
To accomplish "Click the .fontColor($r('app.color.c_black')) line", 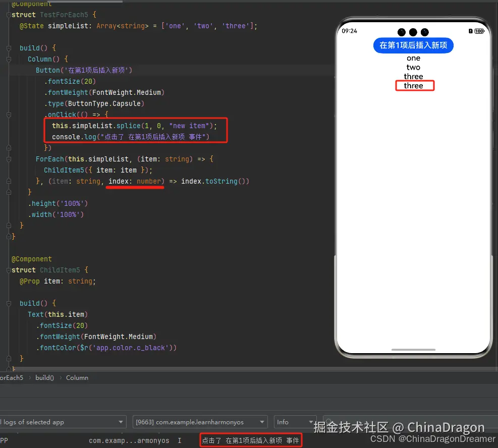I will tap(106, 348).
